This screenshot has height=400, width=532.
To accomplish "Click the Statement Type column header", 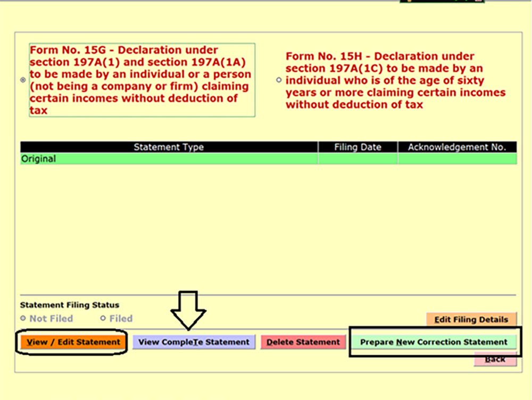I will click(169, 147).
